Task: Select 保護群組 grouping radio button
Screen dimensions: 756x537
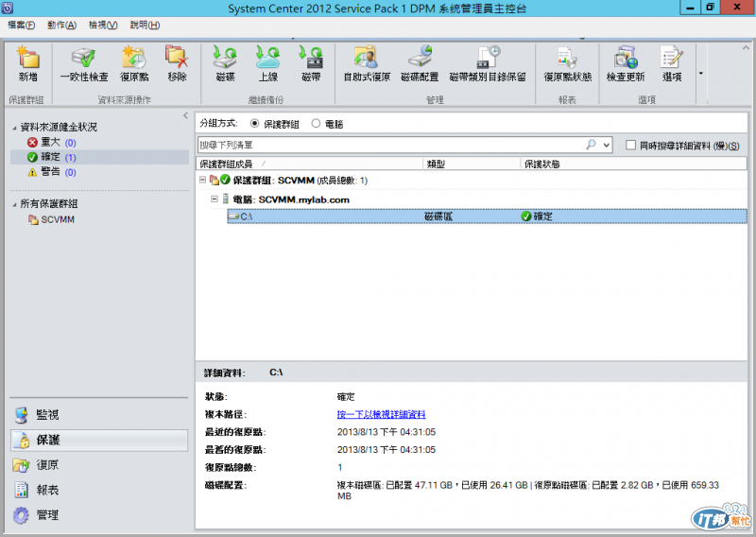Action: pos(254,124)
